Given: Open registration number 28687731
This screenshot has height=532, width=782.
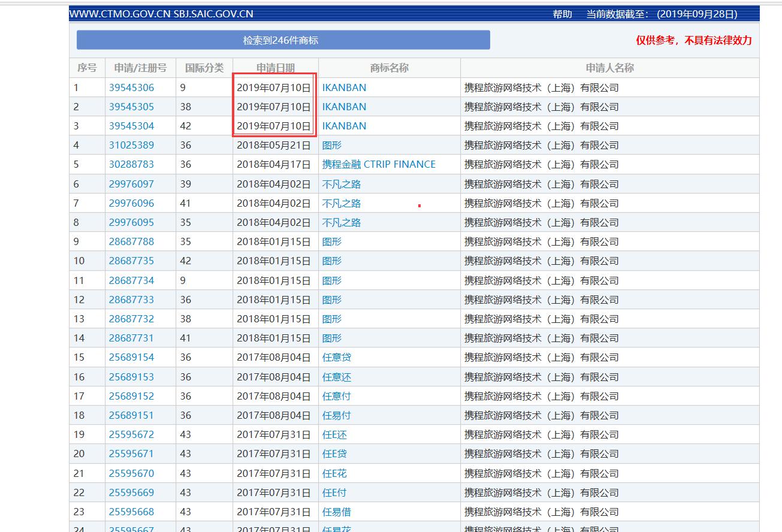Looking at the screenshot, I should point(131,338).
